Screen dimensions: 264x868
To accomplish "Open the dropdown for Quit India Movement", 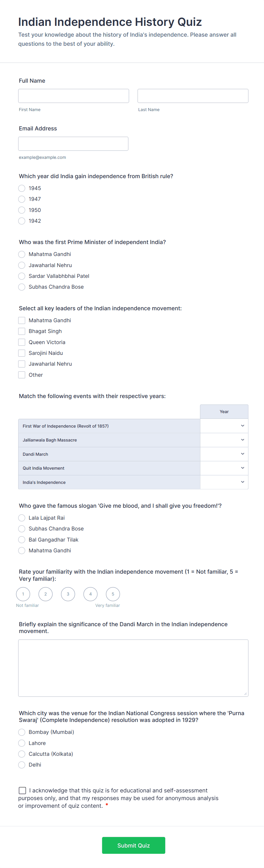I will click(x=224, y=468).
